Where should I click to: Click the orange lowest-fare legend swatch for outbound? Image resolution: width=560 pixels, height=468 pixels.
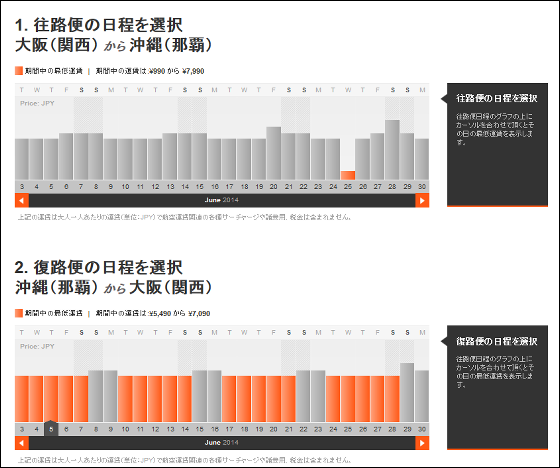pos(19,71)
